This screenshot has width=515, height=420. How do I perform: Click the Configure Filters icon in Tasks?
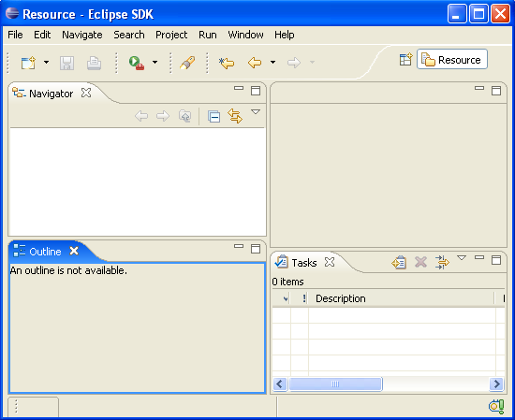coord(442,263)
